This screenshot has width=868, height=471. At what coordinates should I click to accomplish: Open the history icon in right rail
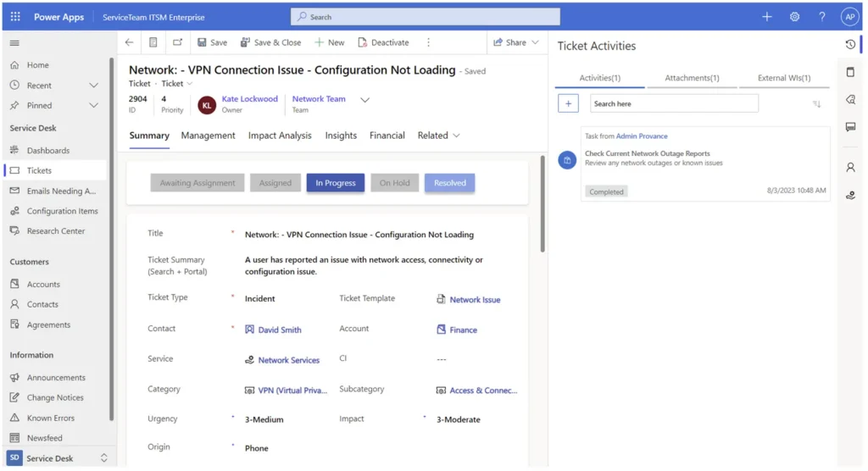(x=850, y=44)
